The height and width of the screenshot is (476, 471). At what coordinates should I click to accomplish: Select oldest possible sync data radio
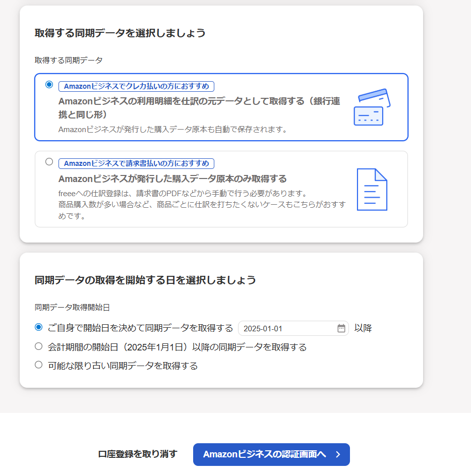38,365
